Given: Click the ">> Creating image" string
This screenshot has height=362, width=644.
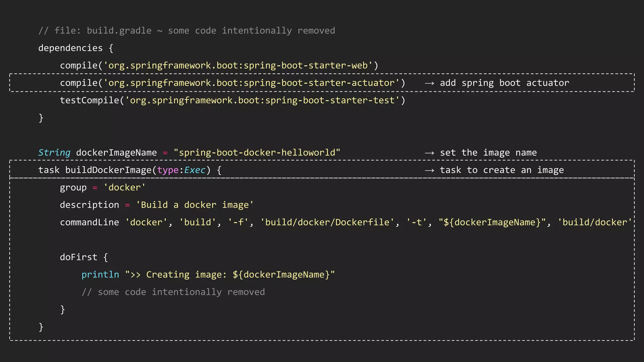Looking at the screenshot, I should [230, 275].
